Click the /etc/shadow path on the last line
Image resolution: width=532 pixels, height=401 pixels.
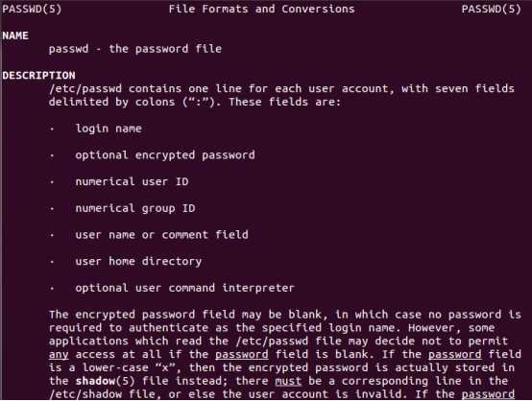click(85, 394)
